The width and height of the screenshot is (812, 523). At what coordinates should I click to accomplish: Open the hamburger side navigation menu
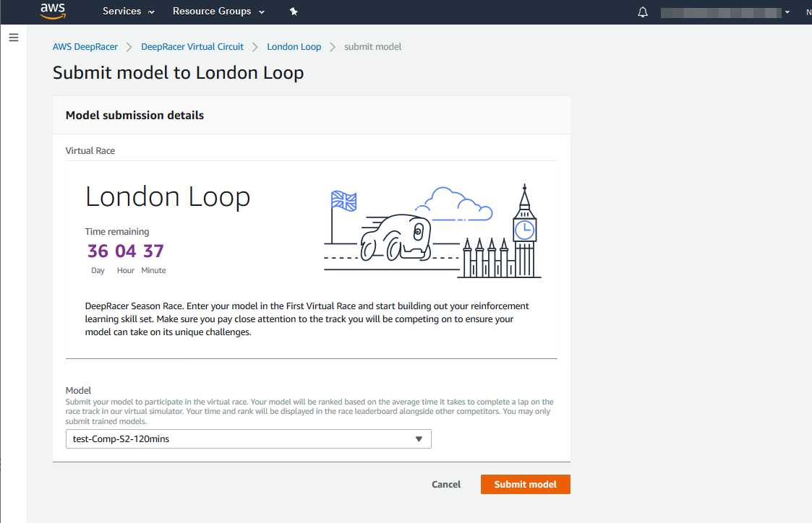pyautogui.click(x=14, y=38)
